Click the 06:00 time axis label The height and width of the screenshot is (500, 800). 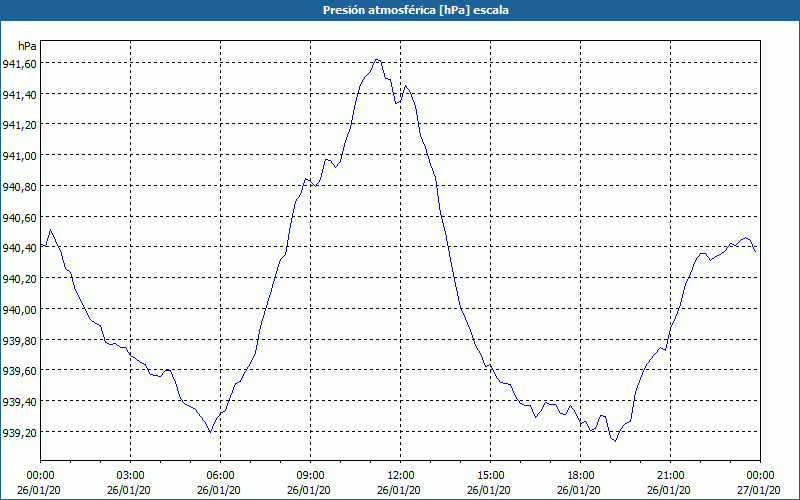[220, 476]
